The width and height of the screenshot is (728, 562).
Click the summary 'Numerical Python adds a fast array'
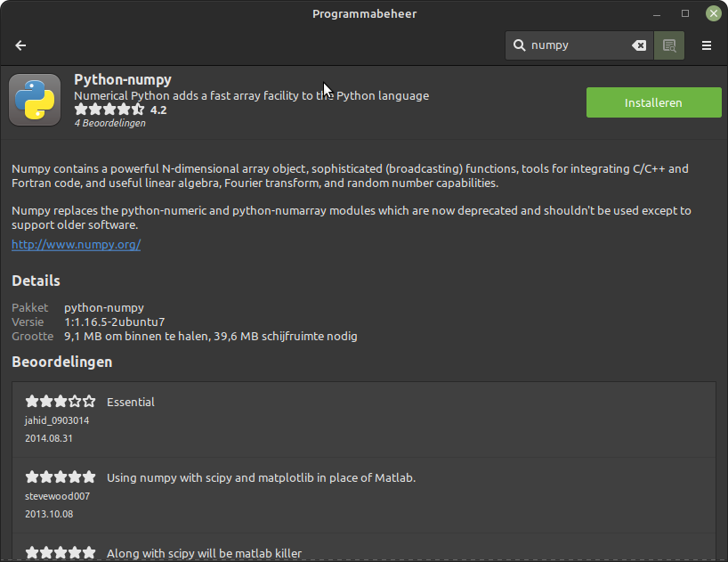coord(251,95)
